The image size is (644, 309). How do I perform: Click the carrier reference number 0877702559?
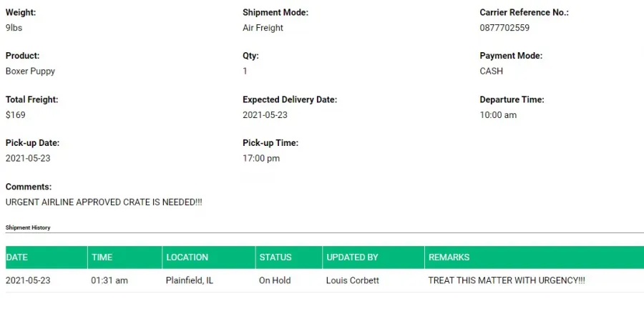[504, 28]
